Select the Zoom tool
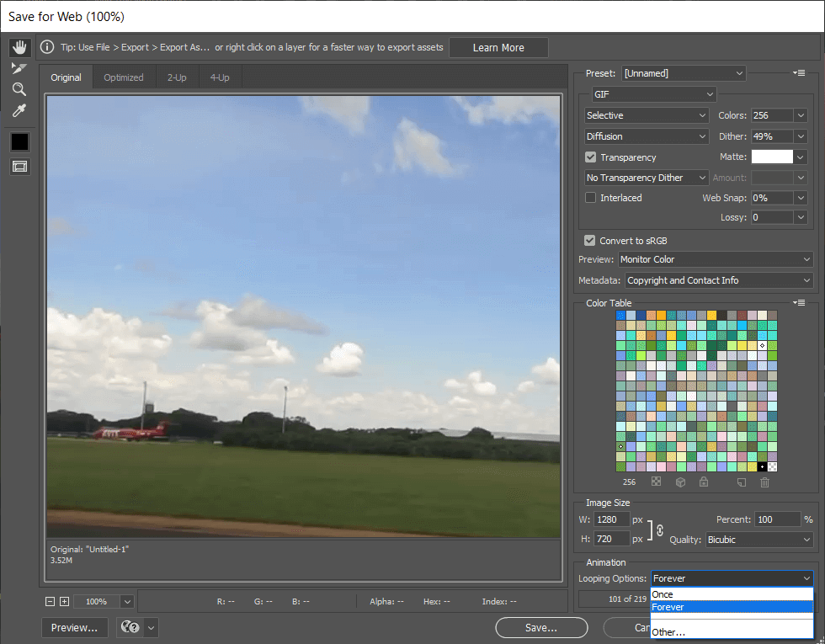 click(x=19, y=89)
